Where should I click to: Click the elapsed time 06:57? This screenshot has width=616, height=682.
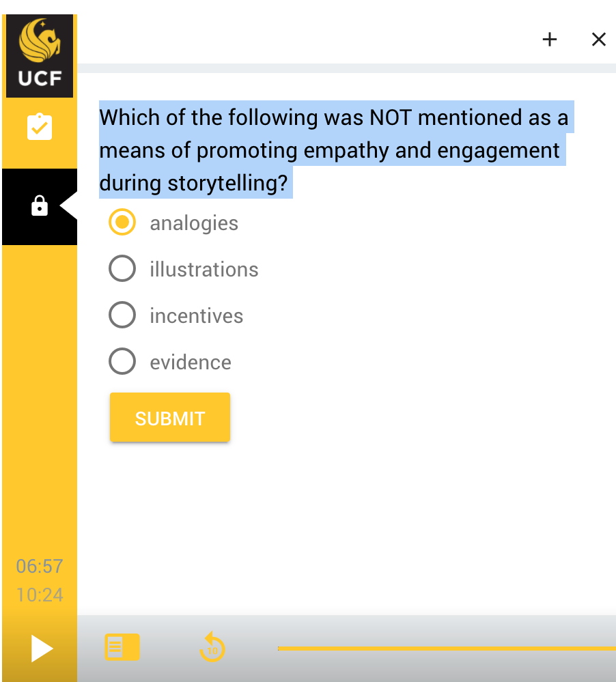point(39,566)
